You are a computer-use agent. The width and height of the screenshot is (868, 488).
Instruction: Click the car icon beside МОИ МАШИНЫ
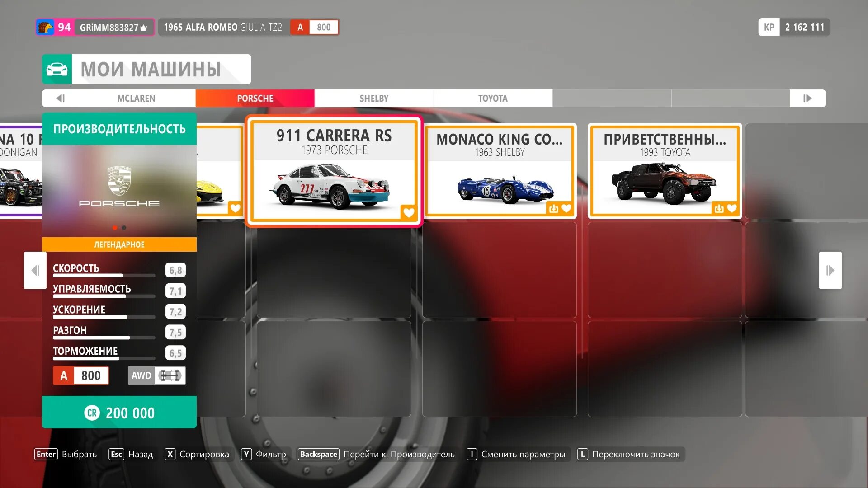click(x=57, y=69)
